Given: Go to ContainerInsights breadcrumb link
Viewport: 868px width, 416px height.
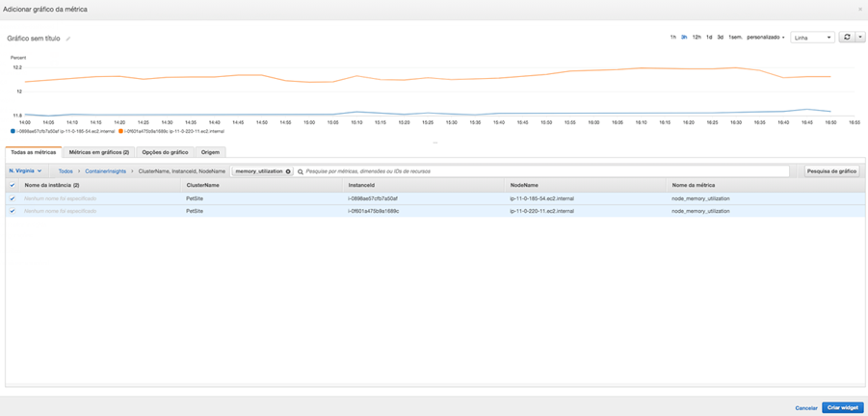Looking at the screenshot, I should tap(105, 171).
